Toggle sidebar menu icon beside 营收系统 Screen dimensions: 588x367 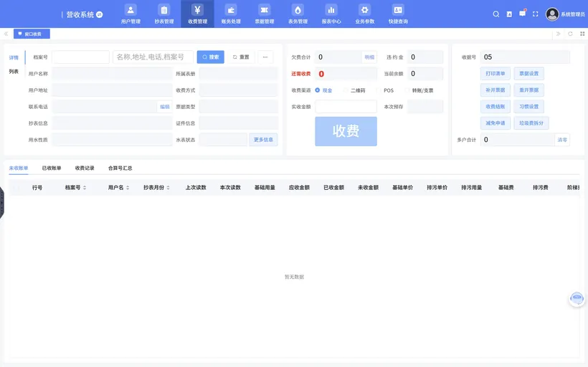tap(100, 14)
